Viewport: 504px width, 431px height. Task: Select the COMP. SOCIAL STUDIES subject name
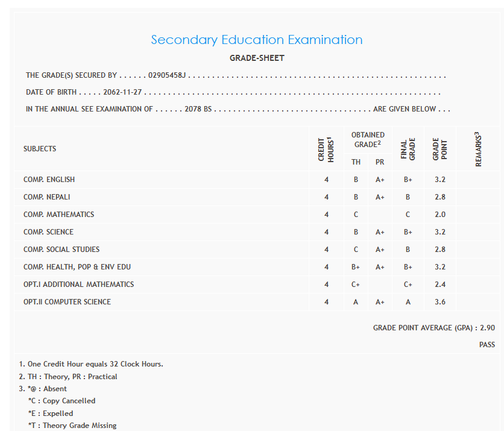click(x=61, y=250)
